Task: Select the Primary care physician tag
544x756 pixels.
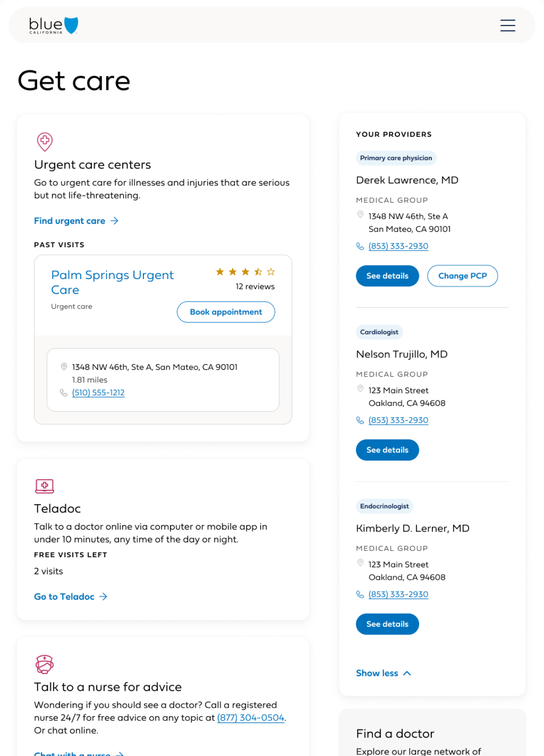Action: [396, 158]
